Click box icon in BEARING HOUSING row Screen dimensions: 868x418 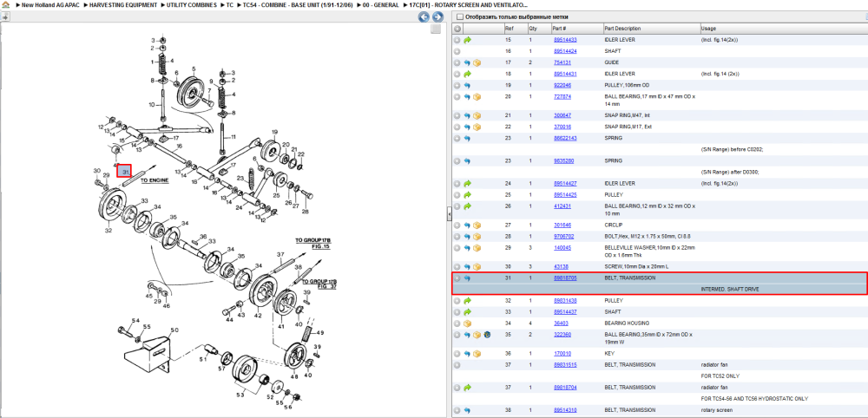coord(467,323)
